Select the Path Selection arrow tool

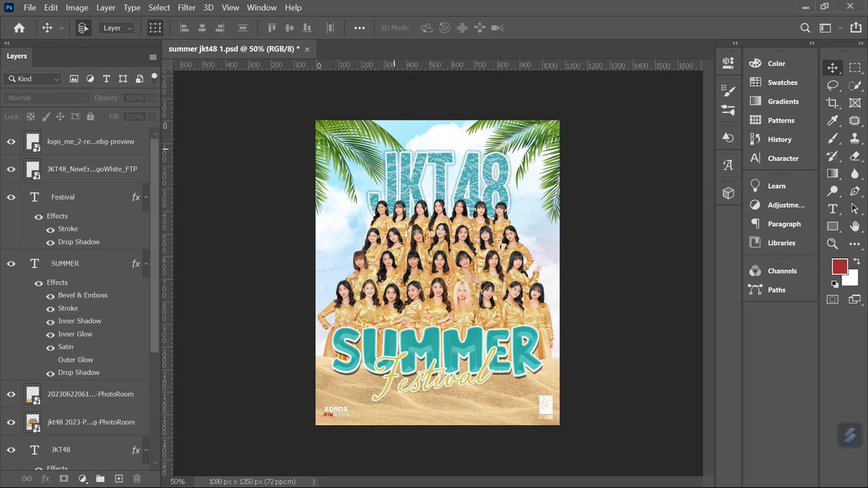pos(854,209)
